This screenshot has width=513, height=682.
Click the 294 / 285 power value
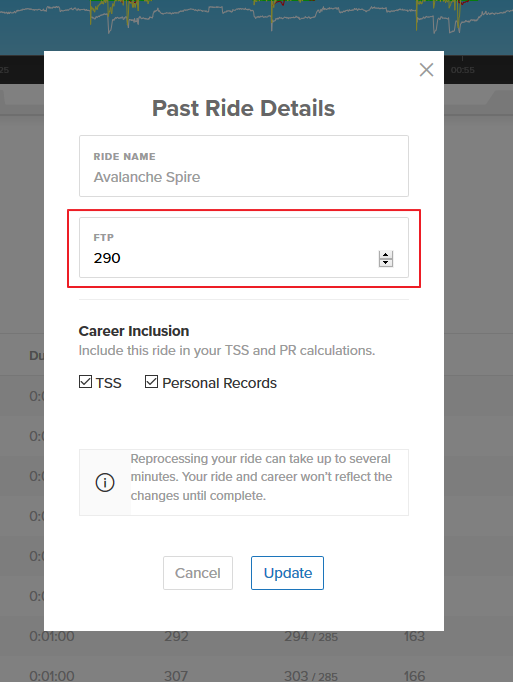coord(311,637)
